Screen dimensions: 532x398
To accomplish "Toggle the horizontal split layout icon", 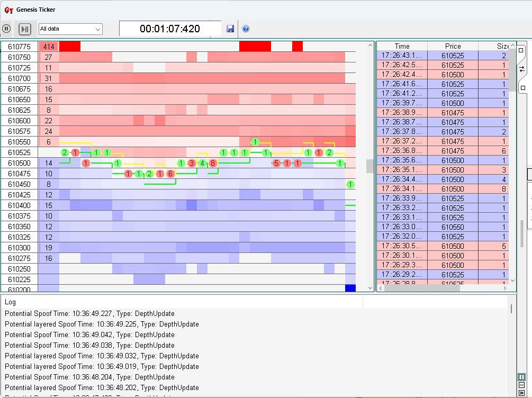I will pyautogui.click(x=521, y=385).
